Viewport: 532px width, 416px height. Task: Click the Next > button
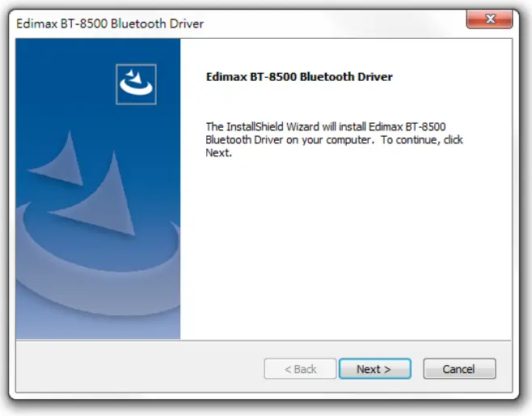click(375, 369)
